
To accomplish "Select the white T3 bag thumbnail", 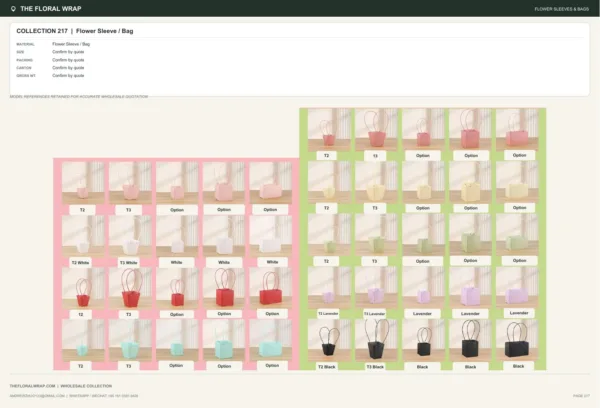I will [130, 236].
